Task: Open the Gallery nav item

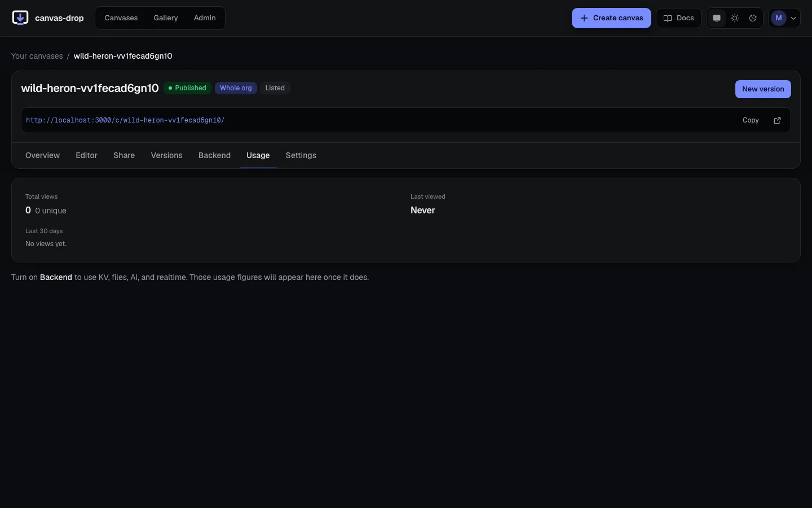Action: coord(166,18)
